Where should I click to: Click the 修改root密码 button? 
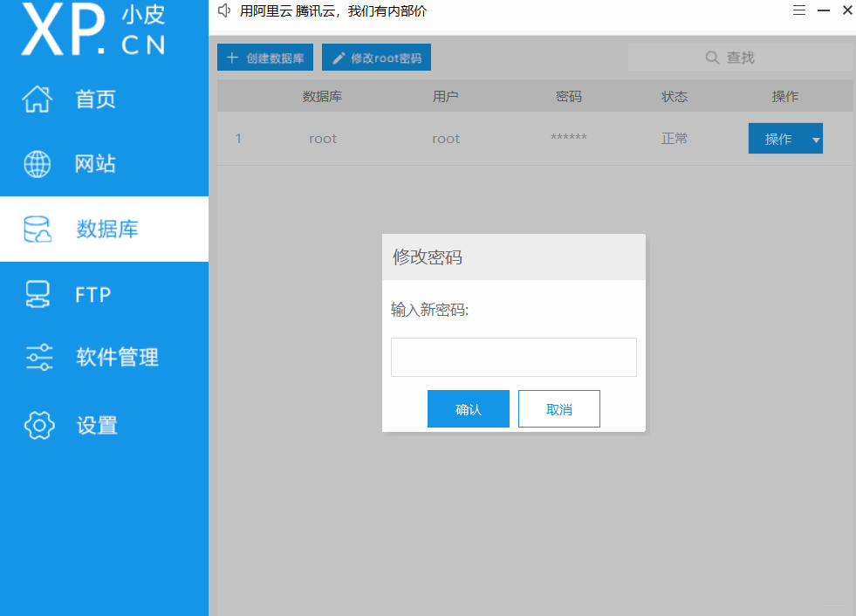click(x=377, y=58)
